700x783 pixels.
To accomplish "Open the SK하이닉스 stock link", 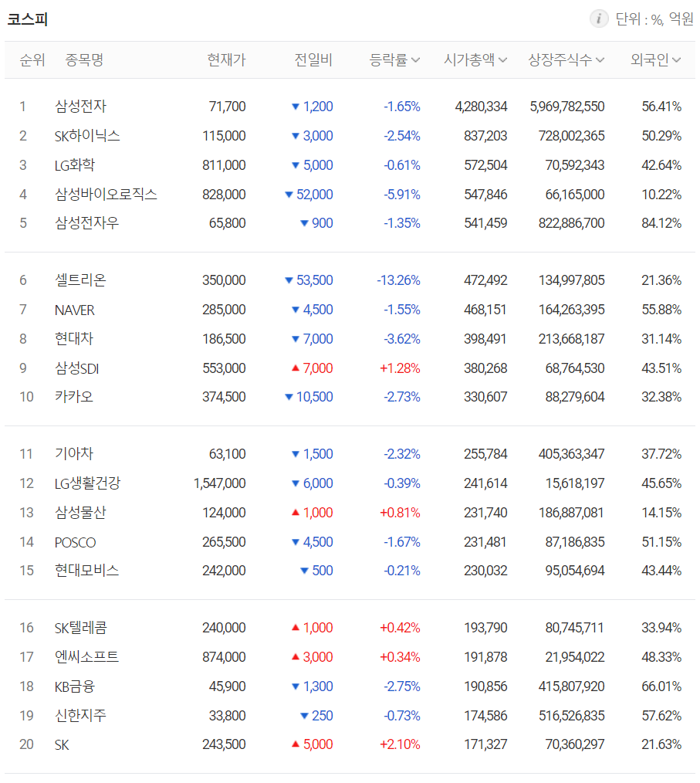I will [87, 136].
